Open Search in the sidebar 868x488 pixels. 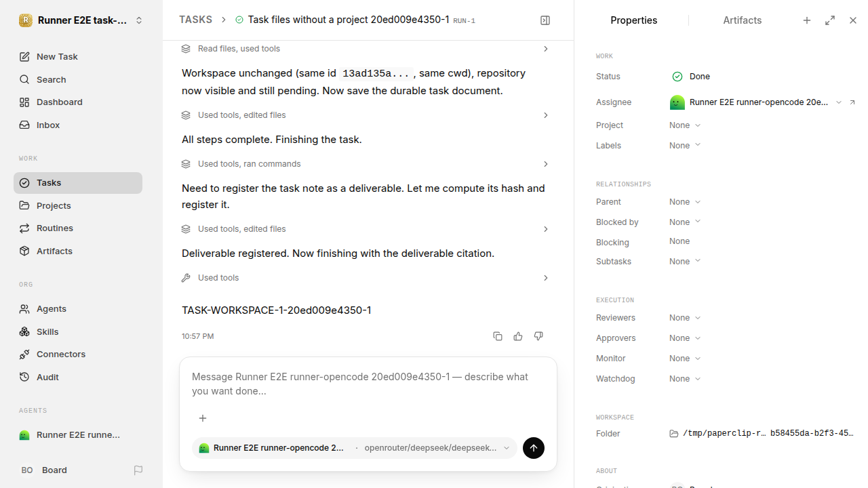coord(78,79)
